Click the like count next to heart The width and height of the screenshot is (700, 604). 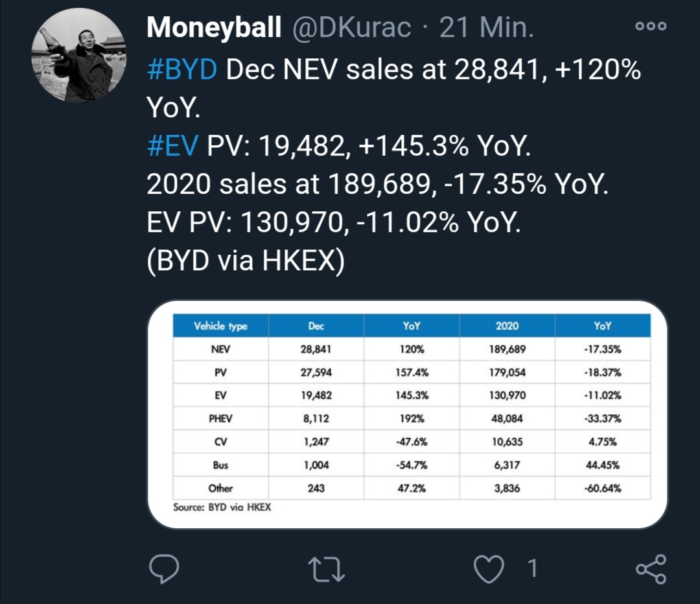533,569
